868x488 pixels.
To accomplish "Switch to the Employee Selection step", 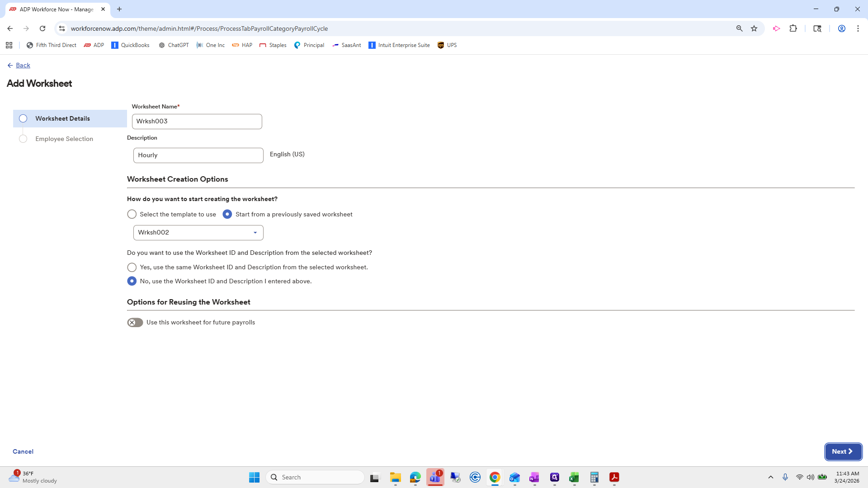I will point(64,139).
